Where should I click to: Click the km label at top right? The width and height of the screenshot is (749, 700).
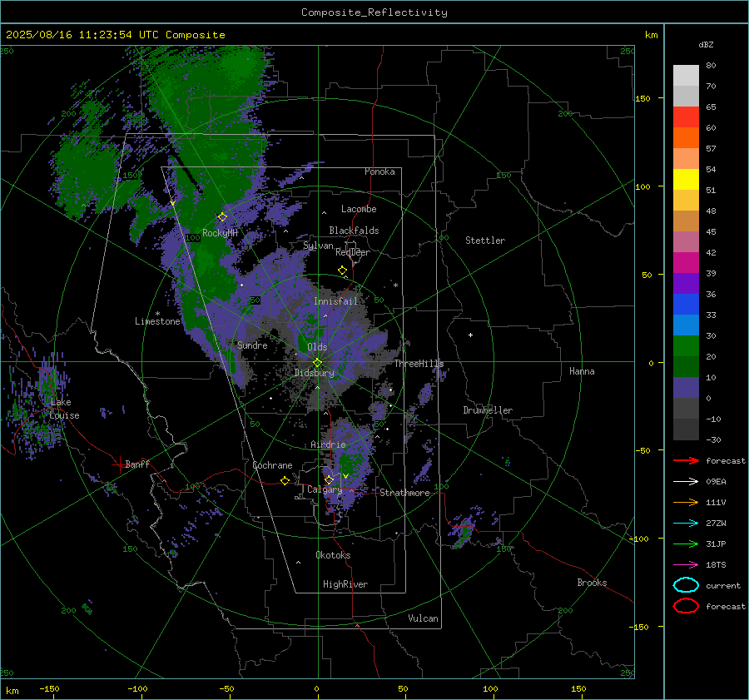651,35
